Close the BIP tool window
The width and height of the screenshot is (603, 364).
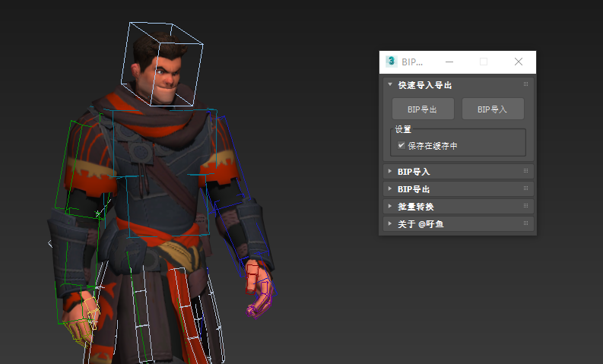pyautogui.click(x=519, y=62)
